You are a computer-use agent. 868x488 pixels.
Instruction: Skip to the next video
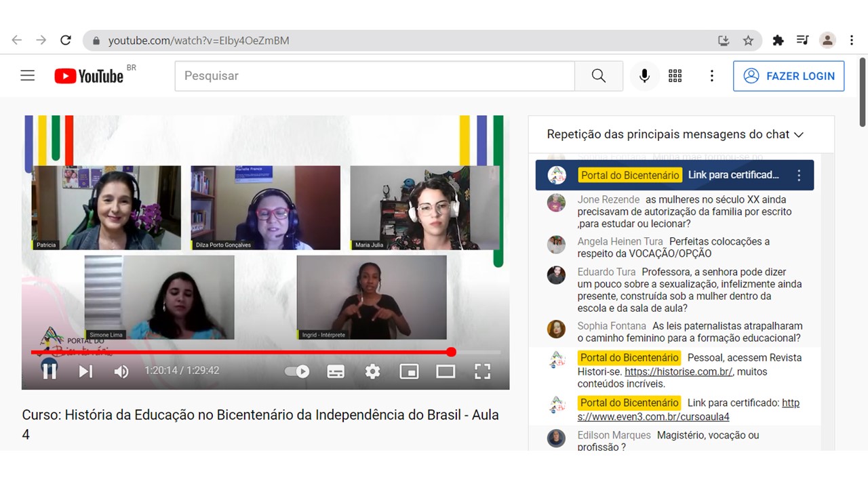coord(85,371)
